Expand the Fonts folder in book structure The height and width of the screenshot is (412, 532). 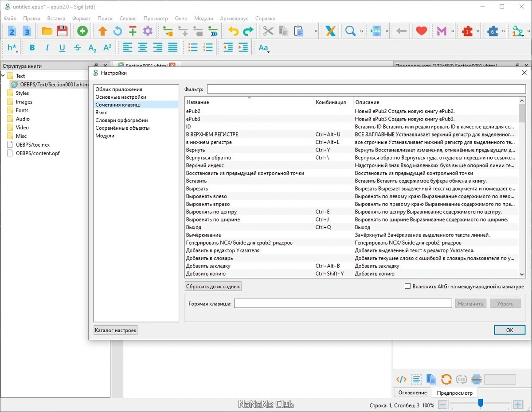pos(22,110)
